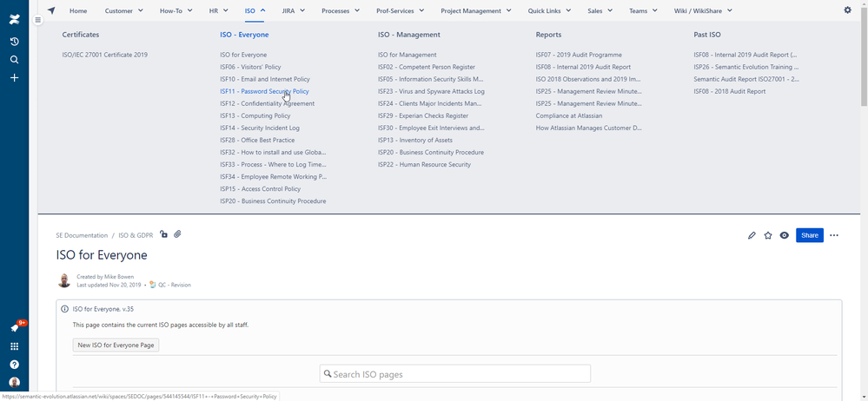Edit page with pencil icon

tap(752, 235)
